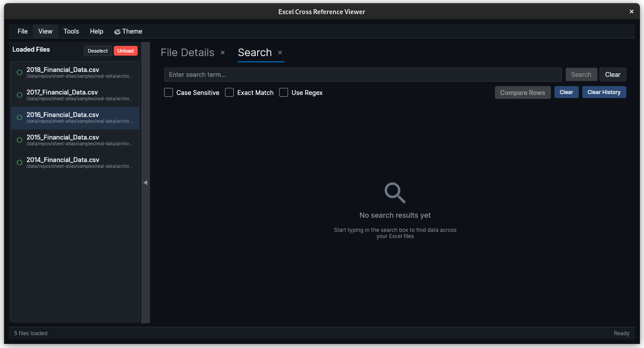Image resolution: width=644 pixels, height=348 pixels.
Task: Close the application window
Action: [x=632, y=12]
